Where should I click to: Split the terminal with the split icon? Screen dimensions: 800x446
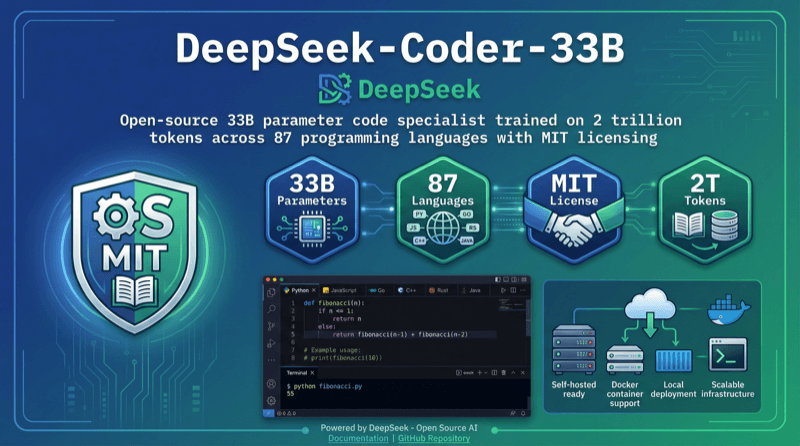click(x=494, y=373)
